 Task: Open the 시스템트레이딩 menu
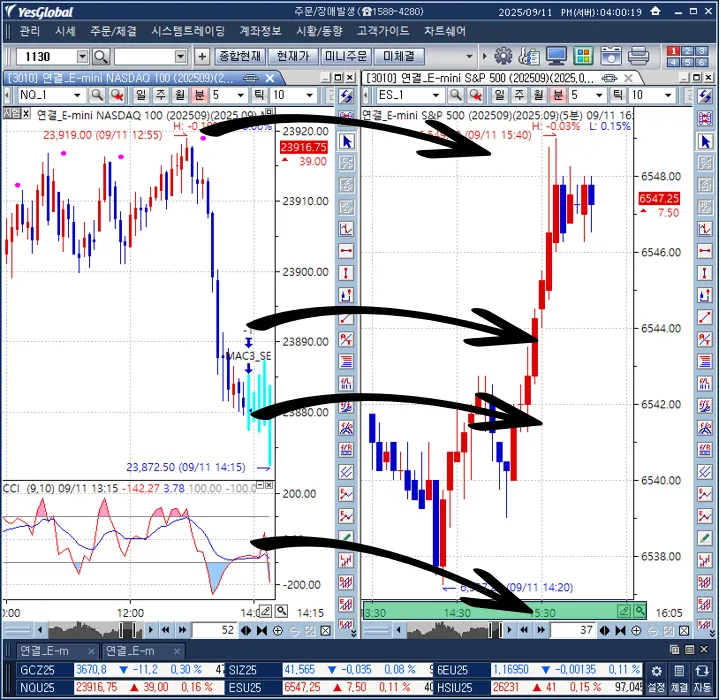[x=188, y=31]
